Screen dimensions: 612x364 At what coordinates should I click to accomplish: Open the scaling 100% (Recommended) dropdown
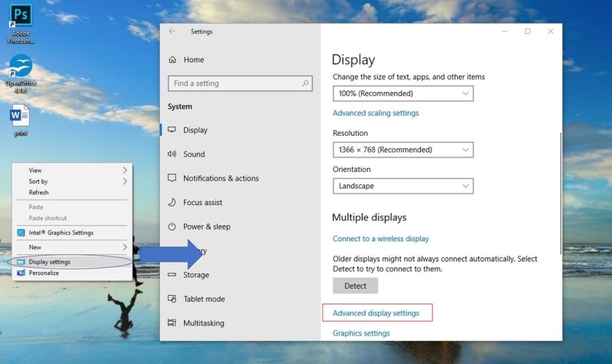pos(403,93)
